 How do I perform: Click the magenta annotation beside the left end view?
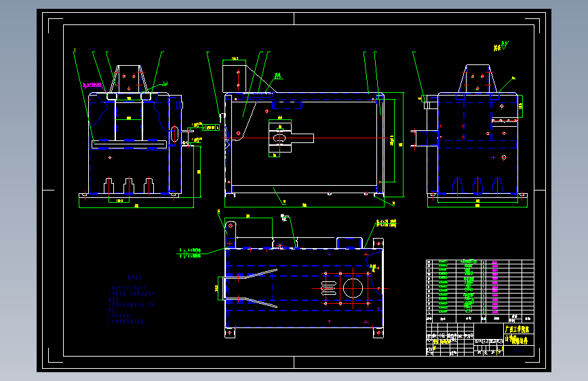tap(92, 85)
